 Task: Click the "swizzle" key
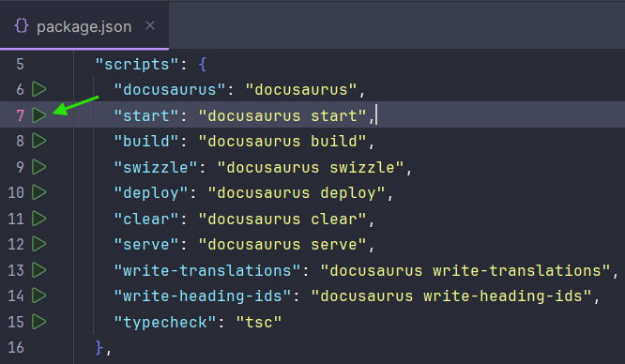(x=156, y=167)
